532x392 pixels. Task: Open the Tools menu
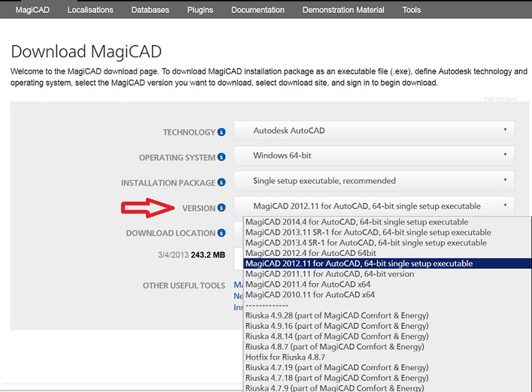[411, 10]
